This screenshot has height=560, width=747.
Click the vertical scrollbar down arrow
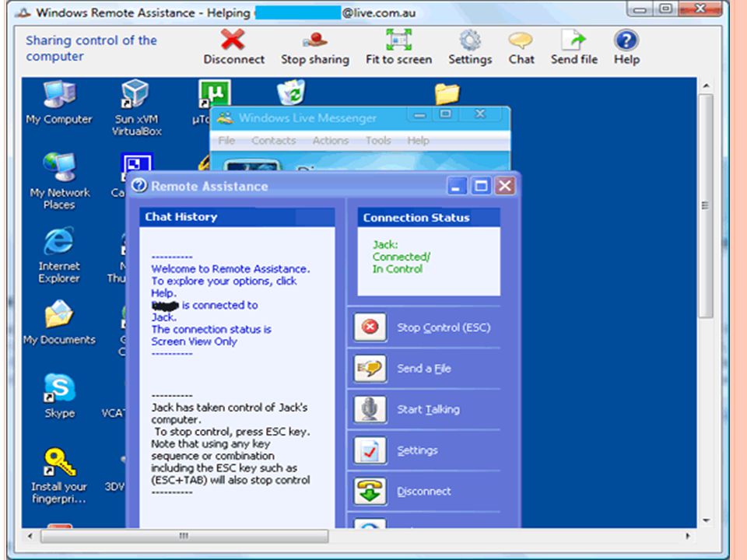point(706,520)
